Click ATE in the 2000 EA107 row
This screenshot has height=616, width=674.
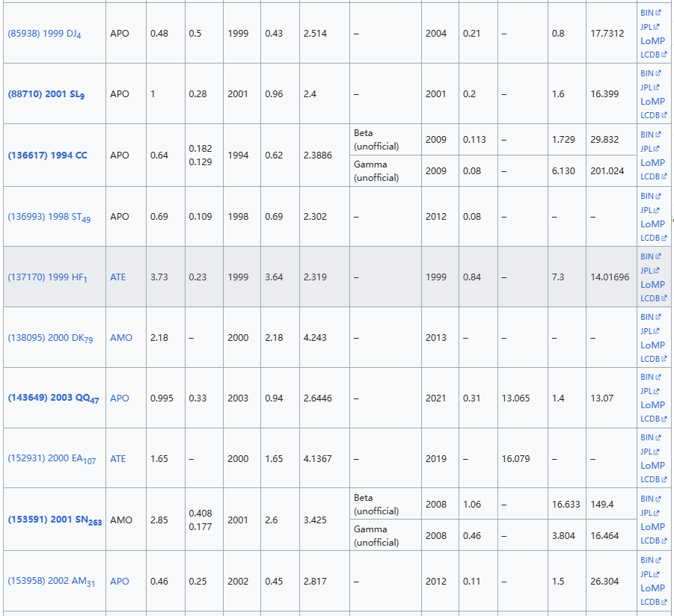(118, 459)
